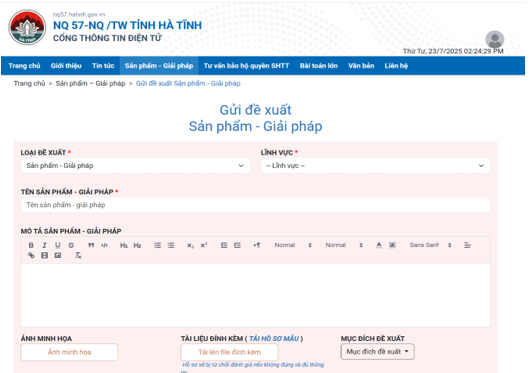
Task: Toggle italic formatting in the editor
Action: (x=44, y=245)
